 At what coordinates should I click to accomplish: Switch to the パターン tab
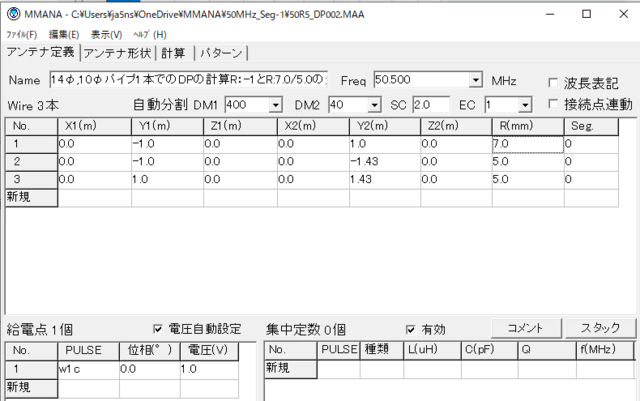(220, 53)
